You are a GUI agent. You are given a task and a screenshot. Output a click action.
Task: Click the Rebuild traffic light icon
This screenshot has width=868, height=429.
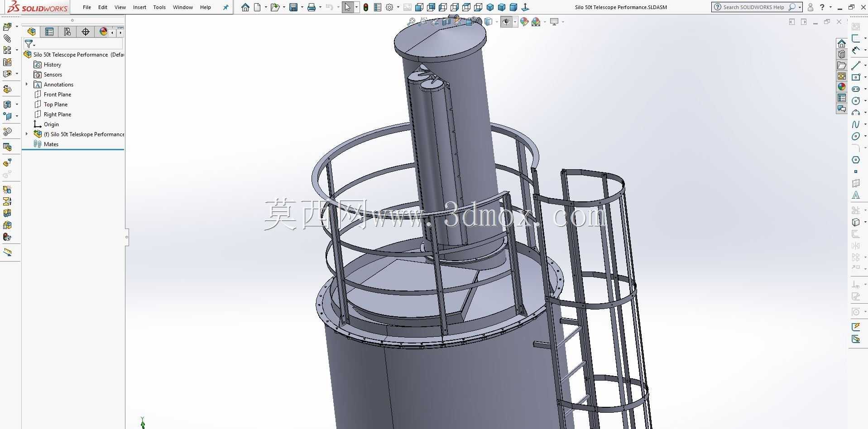pyautogui.click(x=366, y=7)
